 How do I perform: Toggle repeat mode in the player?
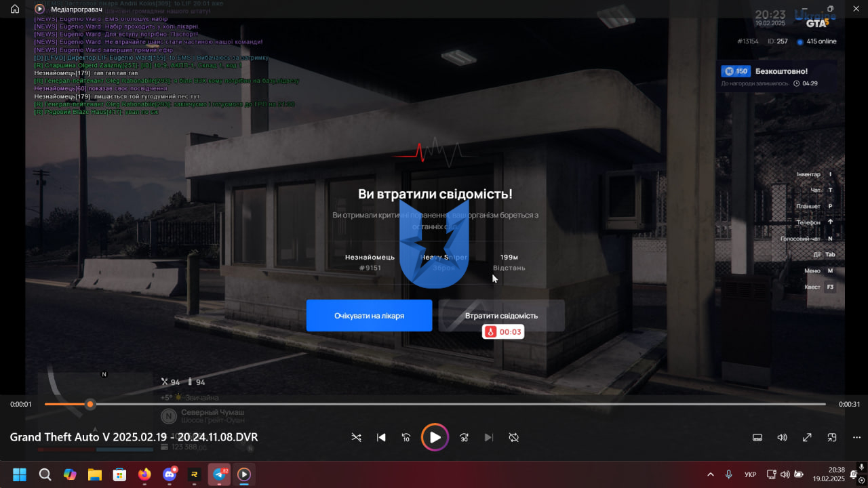[x=513, y=437]
